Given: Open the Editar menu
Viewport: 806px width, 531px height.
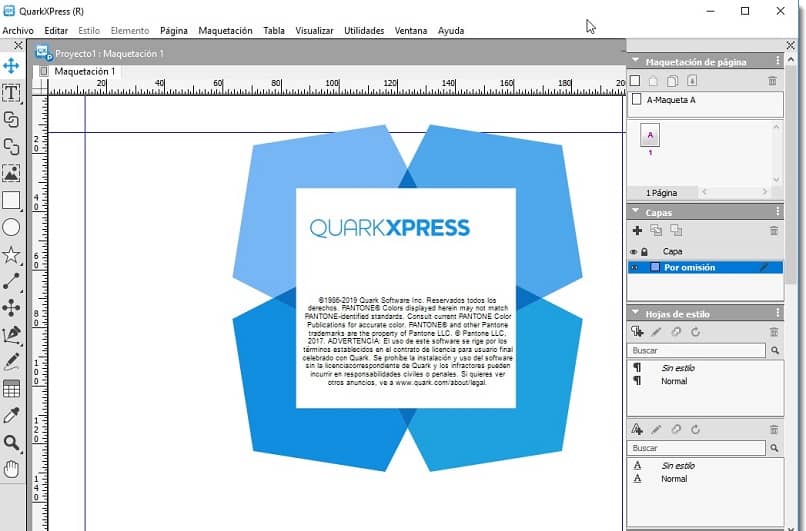Looking at the screenshot, I should point(56,31).
